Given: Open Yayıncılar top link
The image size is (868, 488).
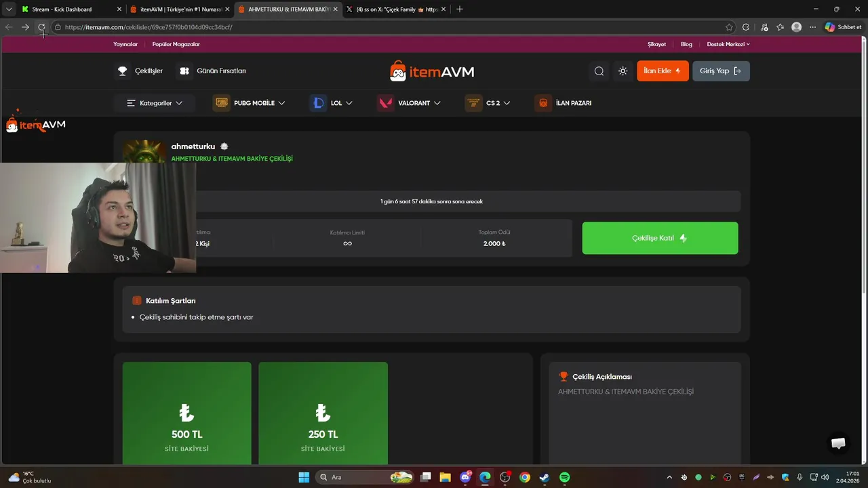Looking at the screenshot, I should click(x=125, y=44).
